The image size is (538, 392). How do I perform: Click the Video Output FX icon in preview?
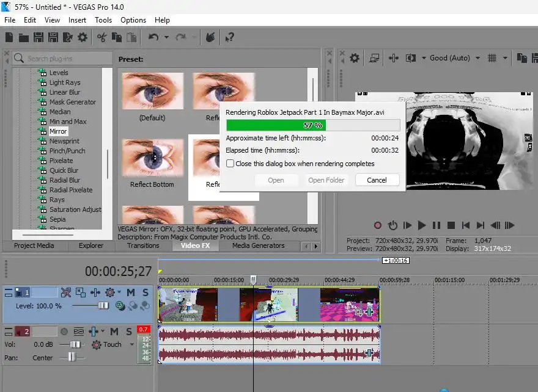click(x=394, y=58)
